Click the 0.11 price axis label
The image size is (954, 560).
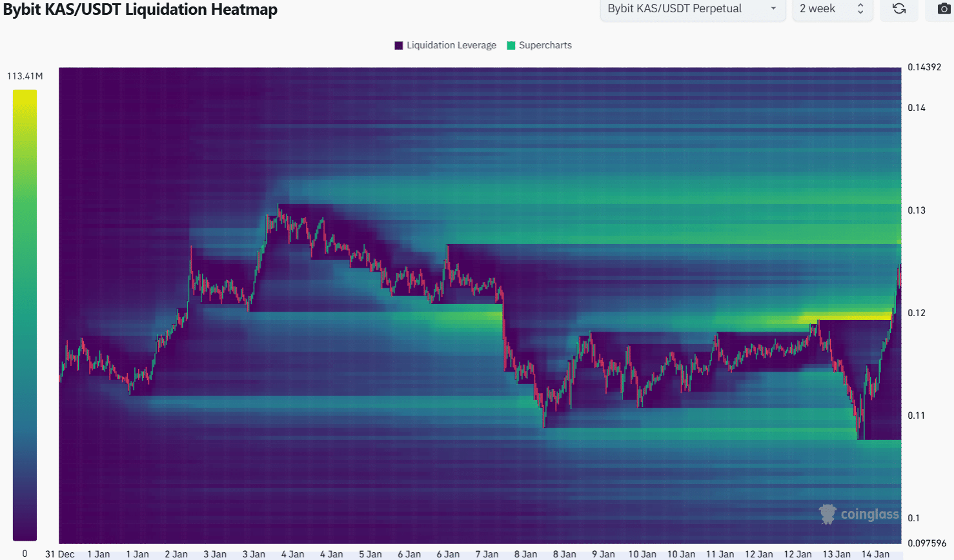pos(917,415)
